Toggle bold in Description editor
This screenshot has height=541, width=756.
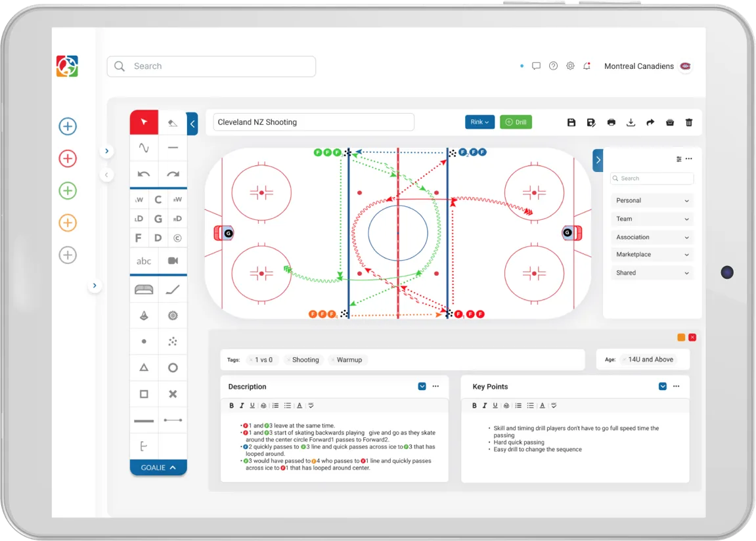point(231,406)
